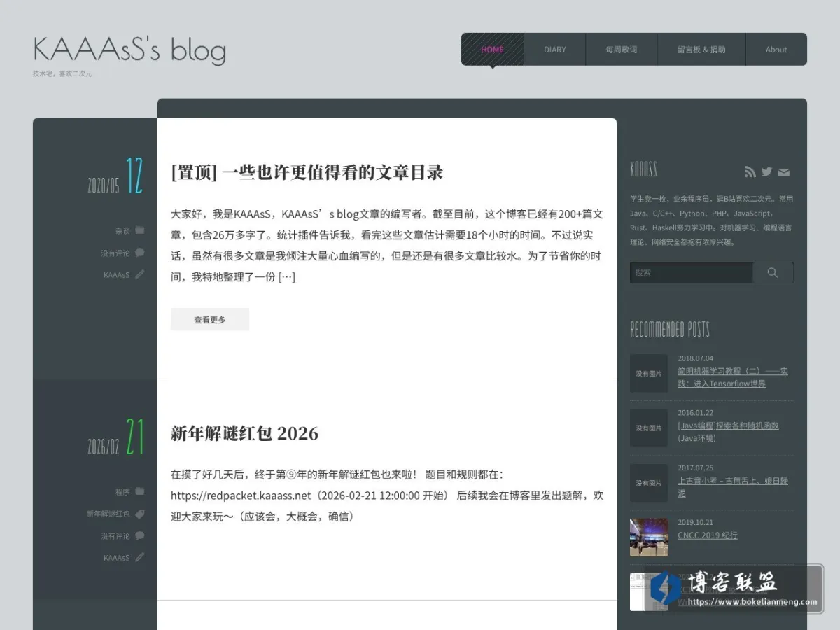Open recommended post 上古音小考
This screenshot has width=840, height=630.
733,487
